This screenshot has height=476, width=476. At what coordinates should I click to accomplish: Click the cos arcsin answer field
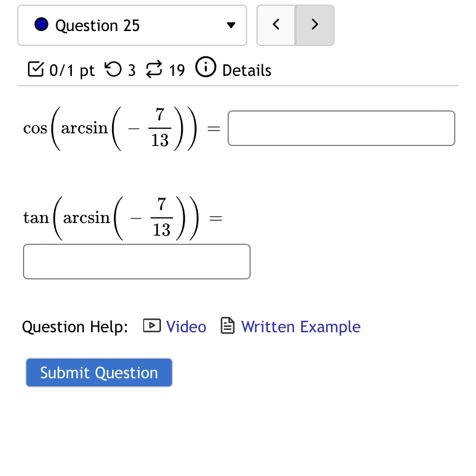click(341, 128)
